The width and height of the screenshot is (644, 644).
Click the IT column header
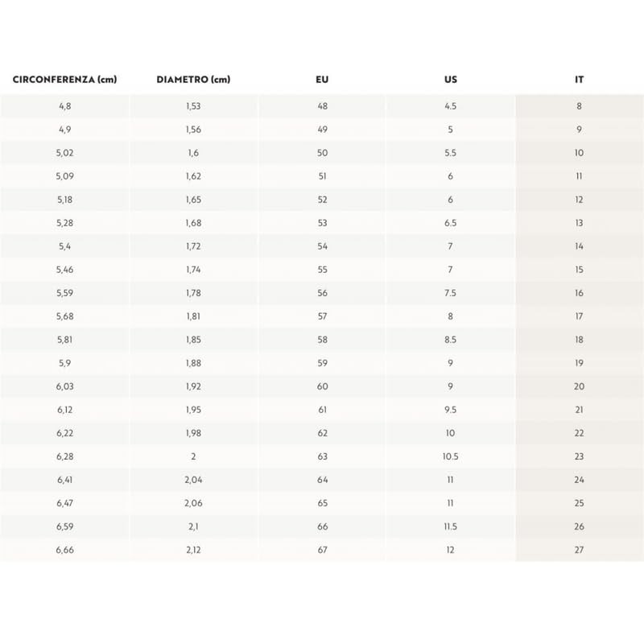579,80
